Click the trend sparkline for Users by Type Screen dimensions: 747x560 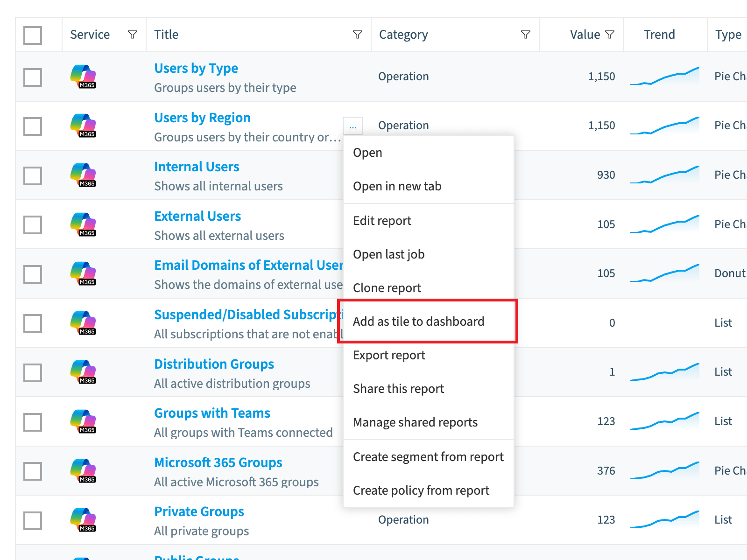[665, 77]
